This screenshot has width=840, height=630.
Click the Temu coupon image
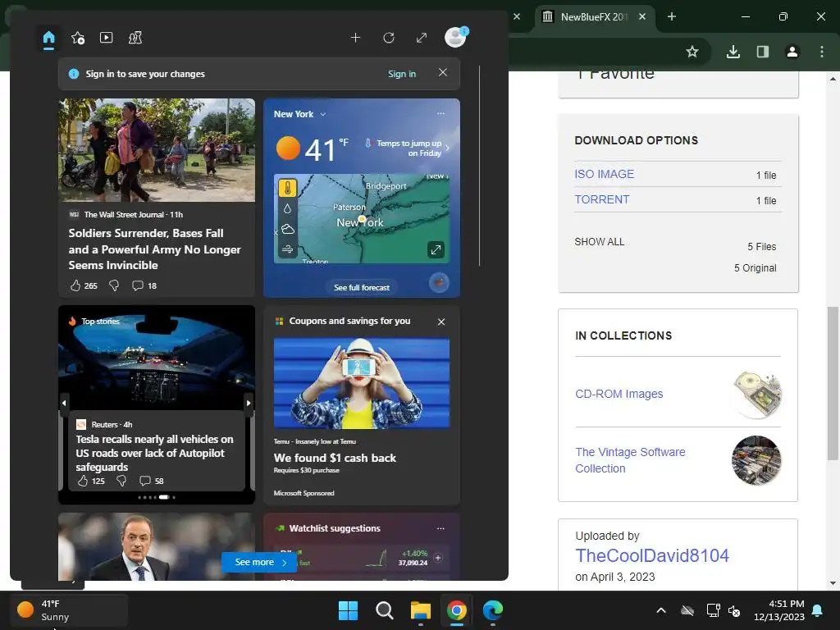coord(362,383)
